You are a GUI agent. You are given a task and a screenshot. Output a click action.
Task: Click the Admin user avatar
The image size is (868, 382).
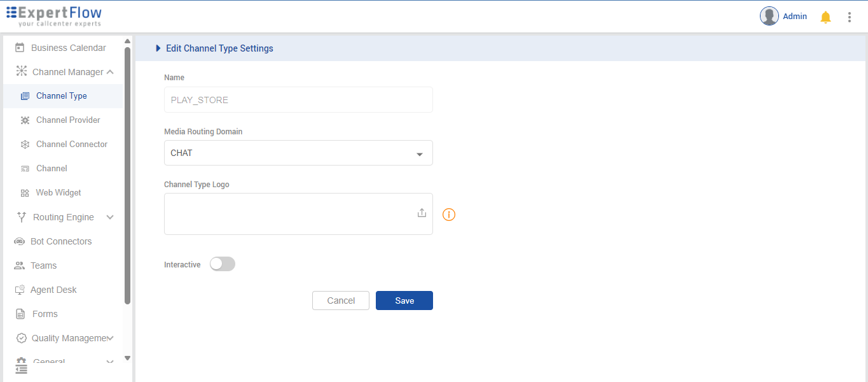point(769,17)
